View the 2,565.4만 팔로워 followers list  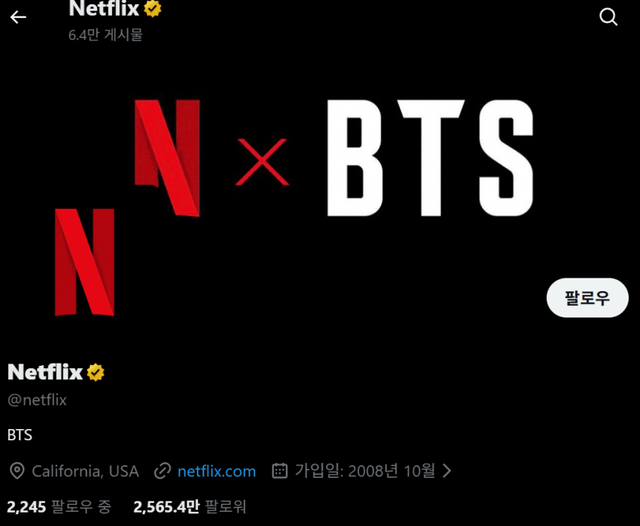coord(190,507)
